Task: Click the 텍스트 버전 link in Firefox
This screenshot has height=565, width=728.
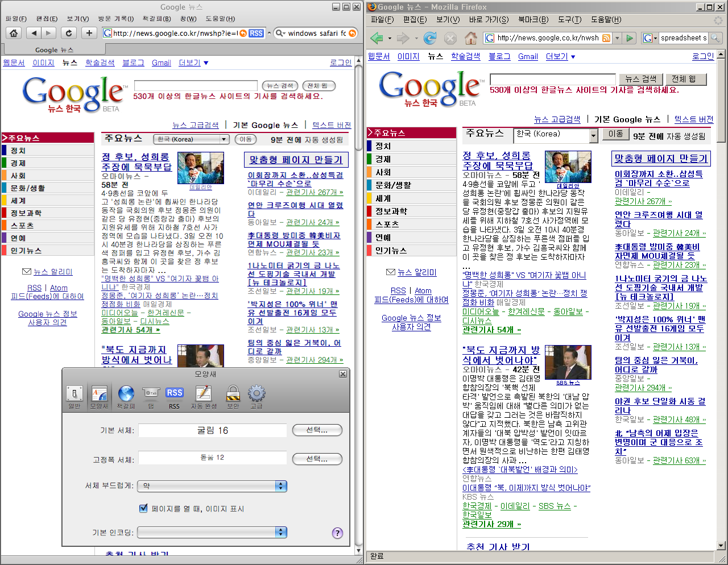Action: point(694,119)
